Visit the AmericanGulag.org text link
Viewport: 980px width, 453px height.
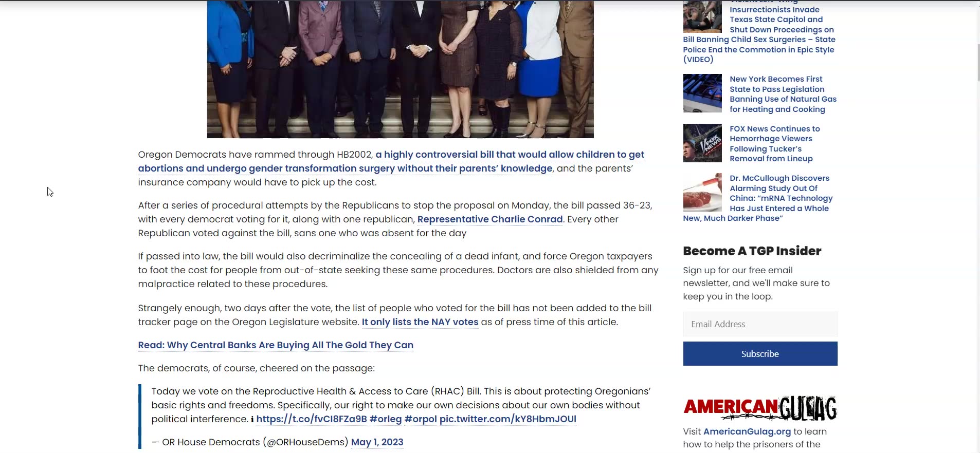point(747,431)
